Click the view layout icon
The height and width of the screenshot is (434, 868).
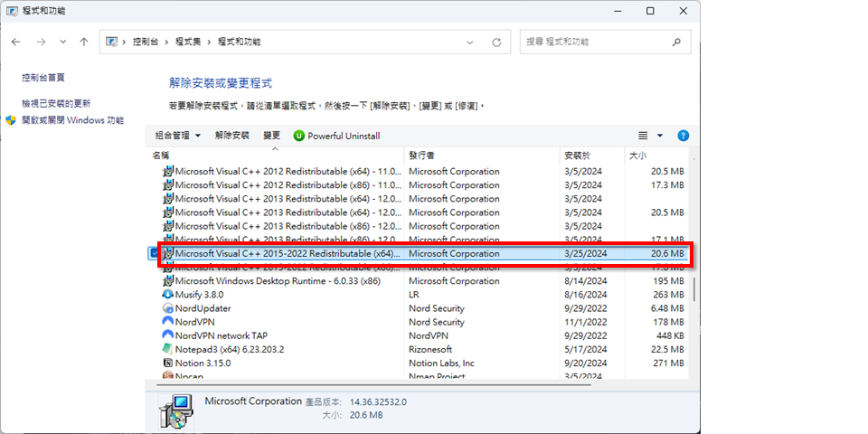coord(643,136)
